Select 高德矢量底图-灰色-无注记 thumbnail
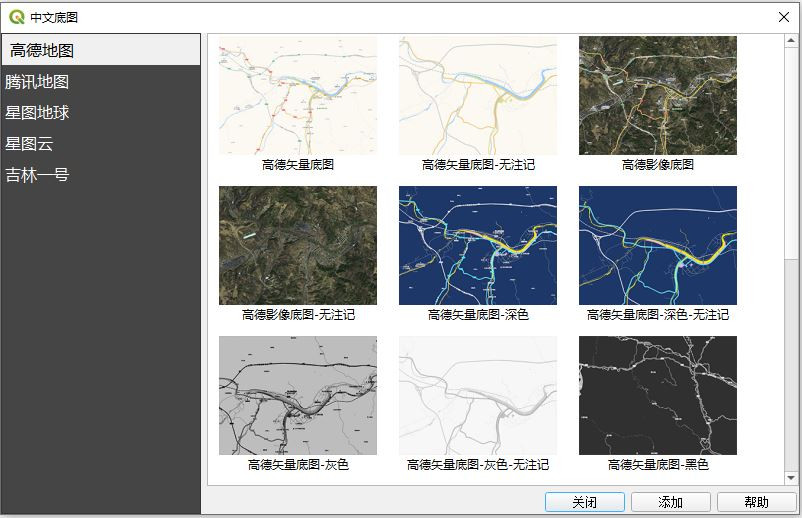This screenshot has width=802, height=518. pyautogui.click(x=478, y=395)
